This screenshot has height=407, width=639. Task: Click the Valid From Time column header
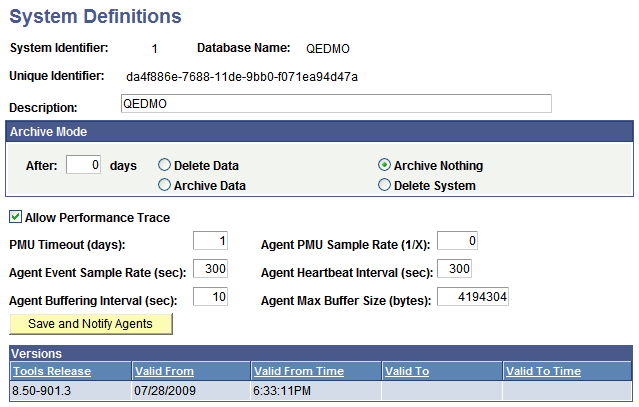point(299,371)
